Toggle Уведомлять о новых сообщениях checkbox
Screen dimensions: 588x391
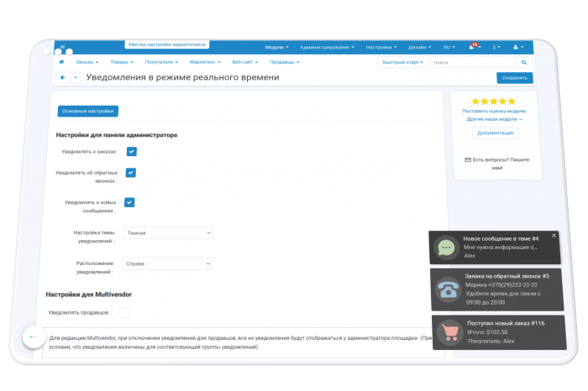[x=129, y=202]
